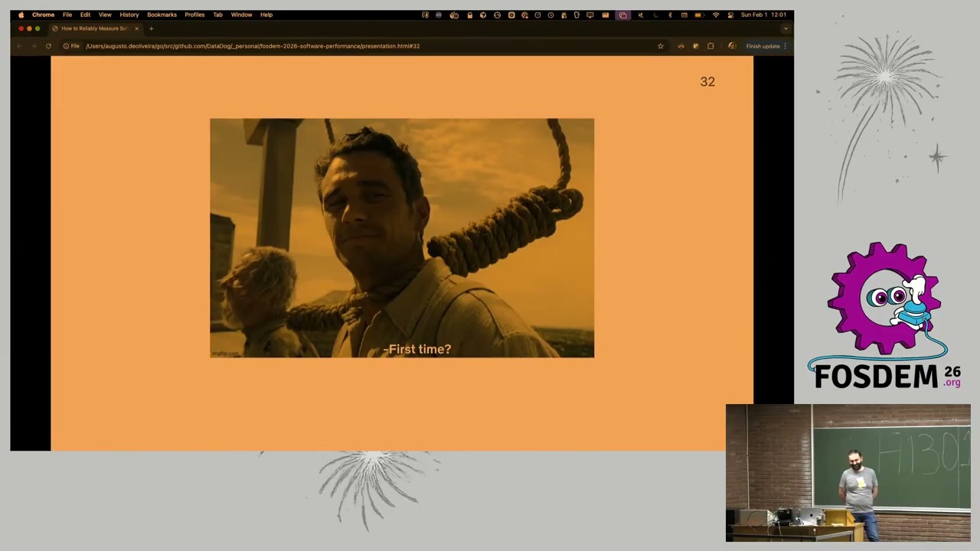Screen dimensions: 980x551
Task: Expand the tab search chevron
Action: [x=786, y=28]
